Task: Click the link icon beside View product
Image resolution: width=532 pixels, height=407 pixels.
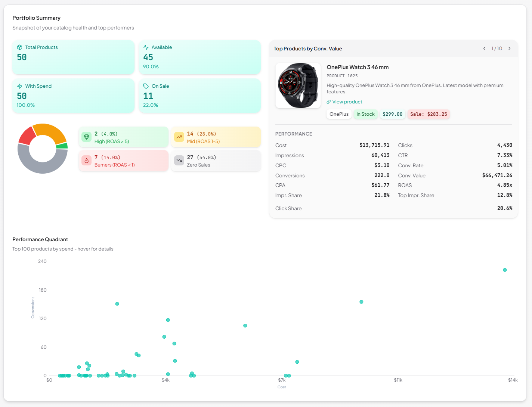Action: [328, 102]
